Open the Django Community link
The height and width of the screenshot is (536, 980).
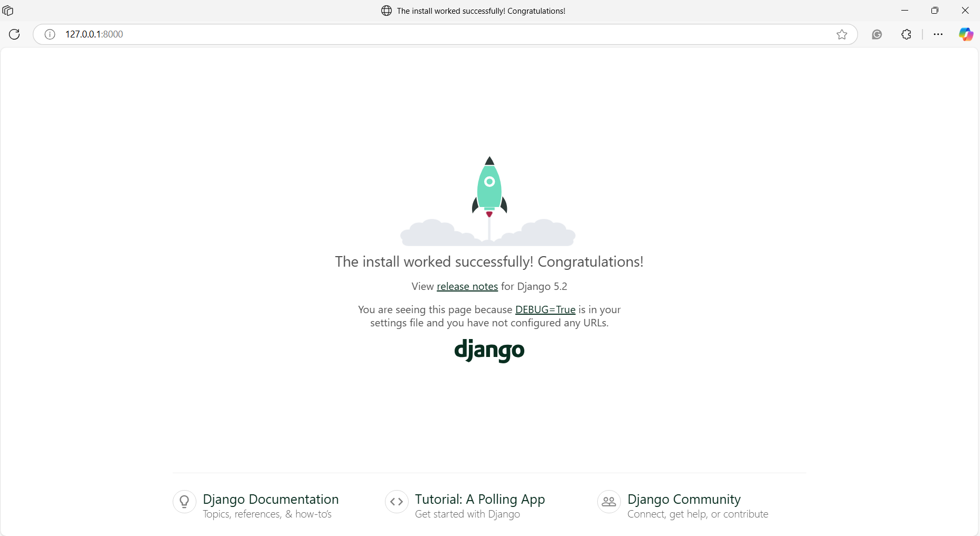684,499
